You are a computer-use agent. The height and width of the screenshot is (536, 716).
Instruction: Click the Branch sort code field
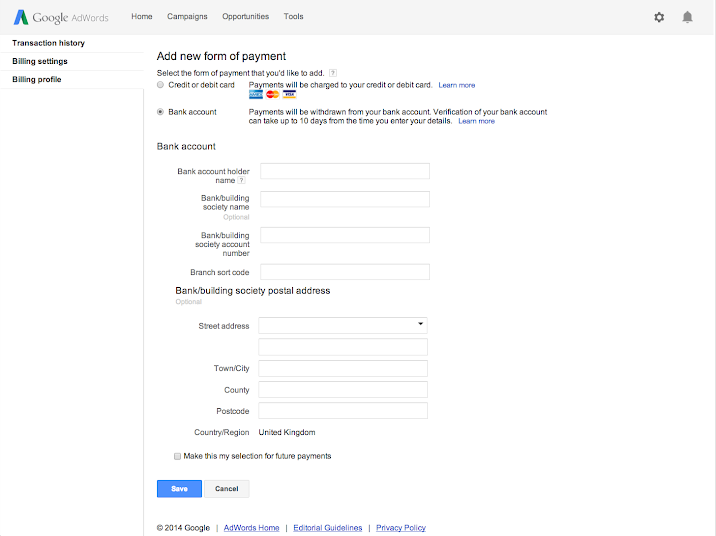click(x=345, y=272)
